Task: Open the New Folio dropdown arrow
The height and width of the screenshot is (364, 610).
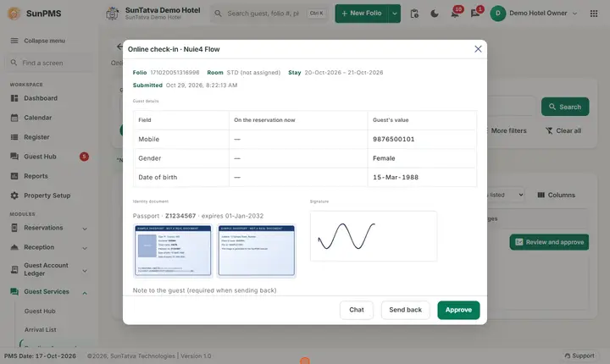Action: click(x=395, y=14)
